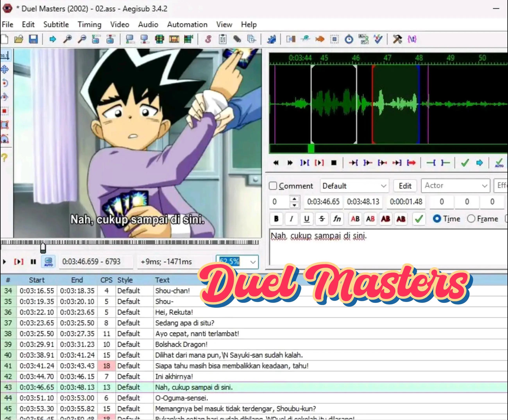Choose primary color with the first AB button
508x420 pixels.
[355, 219]
